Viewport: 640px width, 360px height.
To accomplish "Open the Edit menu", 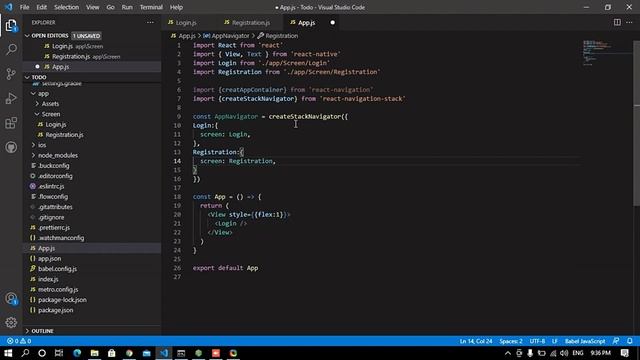I will (41, 7).
